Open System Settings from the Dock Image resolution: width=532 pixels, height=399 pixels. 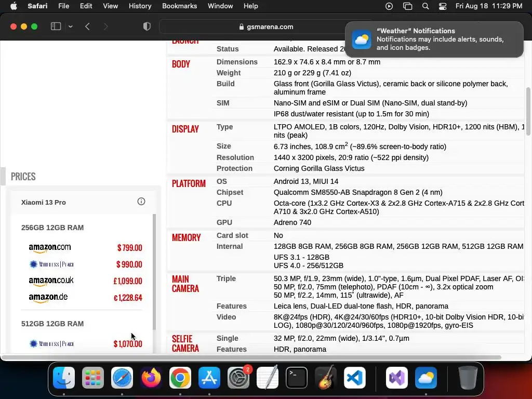pos(238,378)
